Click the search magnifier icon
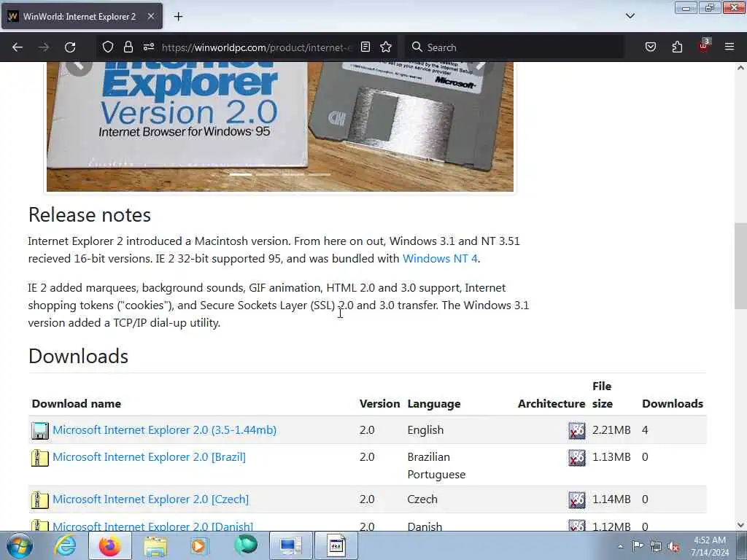The image size is (747, 560). [417, 47]
